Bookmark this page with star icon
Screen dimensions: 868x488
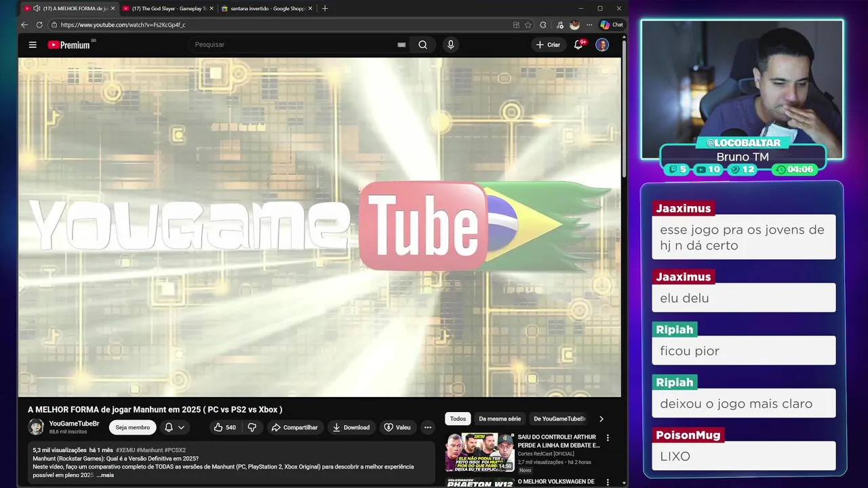(528, 24)
